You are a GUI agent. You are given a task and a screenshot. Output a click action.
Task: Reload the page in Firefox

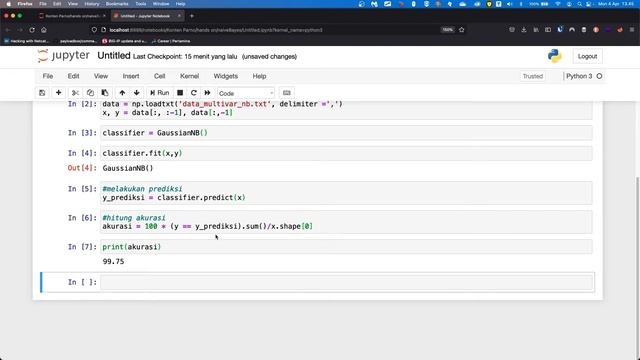(x=32, y=30)
